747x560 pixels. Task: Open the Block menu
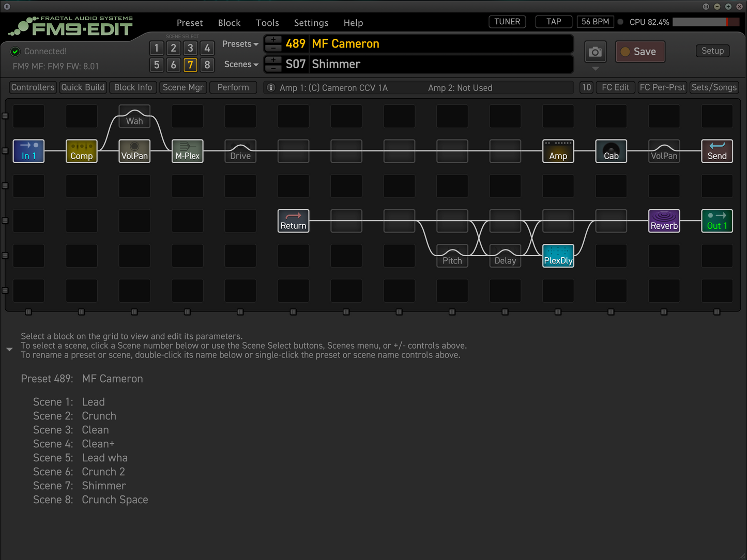(x=229, y=23)
